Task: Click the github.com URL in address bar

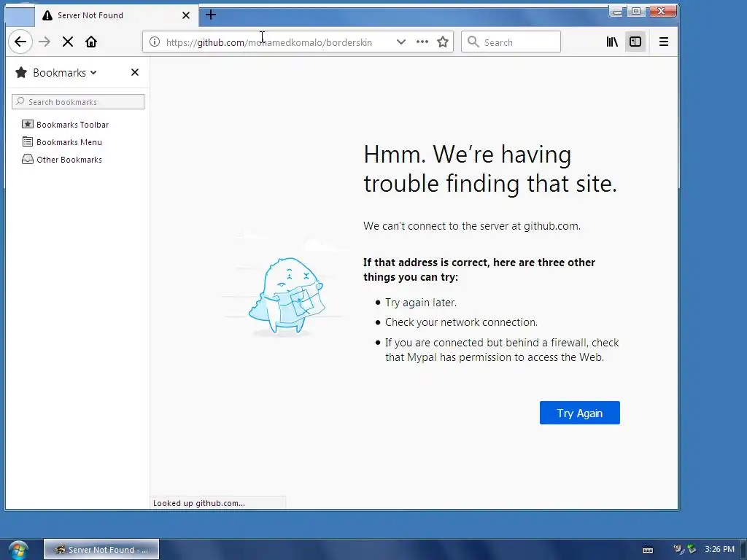Action: [268, 42]
